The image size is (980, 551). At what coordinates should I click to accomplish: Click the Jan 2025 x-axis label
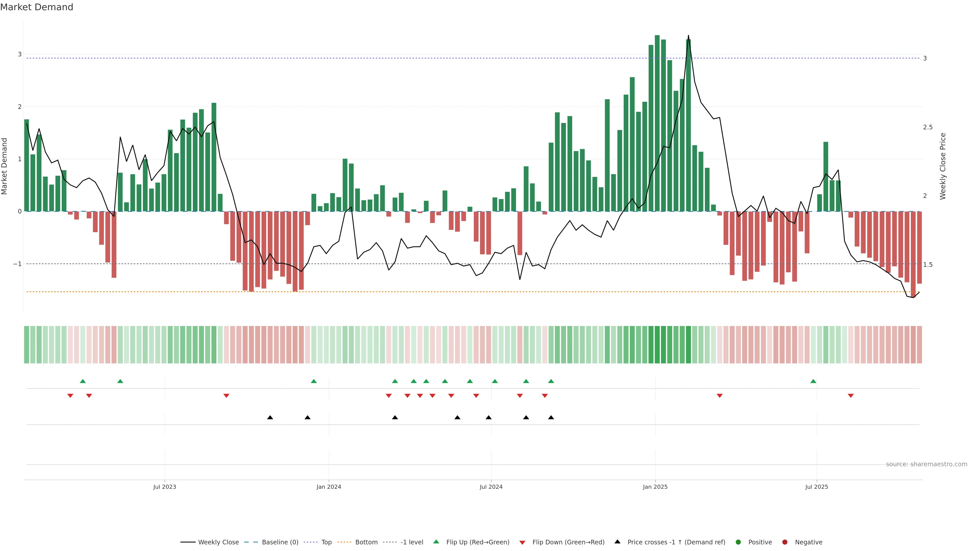[655, 487]
